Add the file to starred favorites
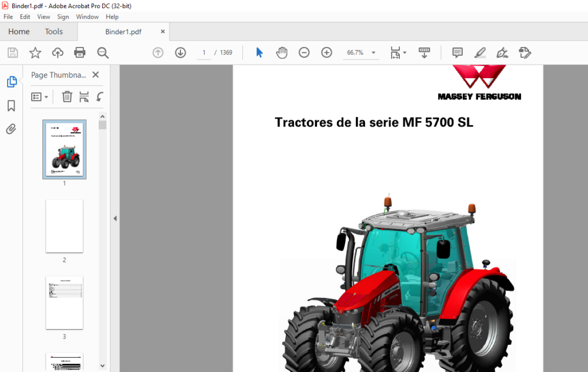The width and height of the screenshot is (588, 372). (35, 53)
